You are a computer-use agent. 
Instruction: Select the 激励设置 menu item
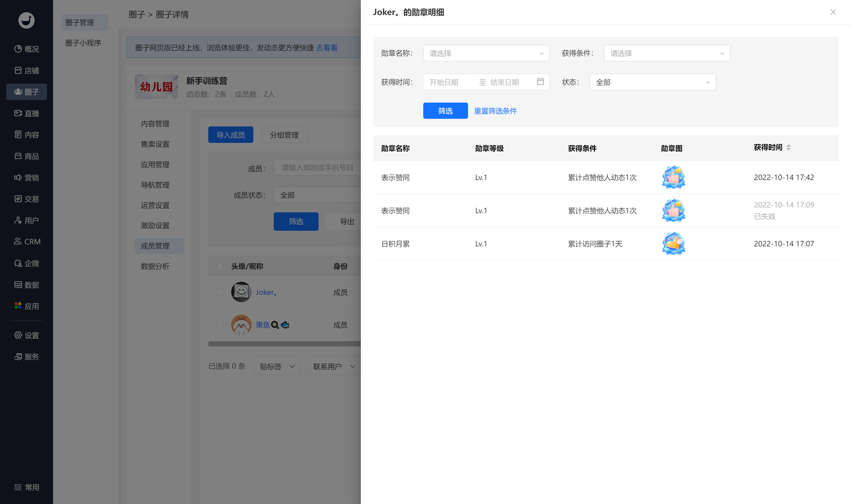point(155,226)
